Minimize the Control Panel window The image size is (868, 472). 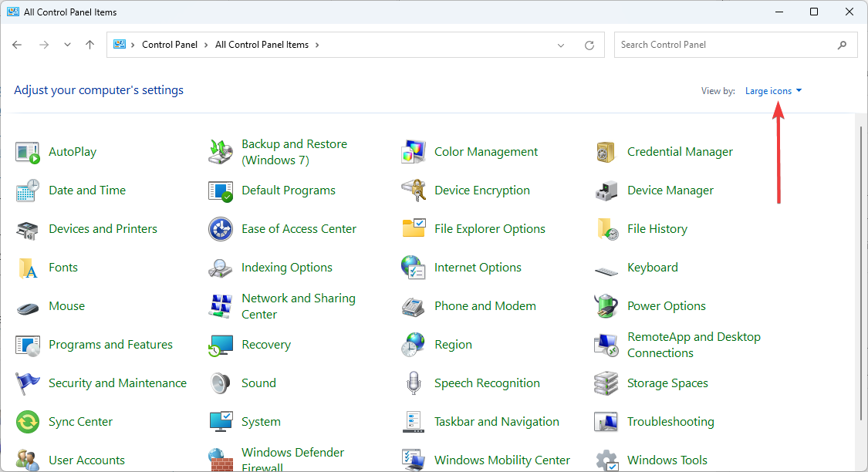(779, 12)
